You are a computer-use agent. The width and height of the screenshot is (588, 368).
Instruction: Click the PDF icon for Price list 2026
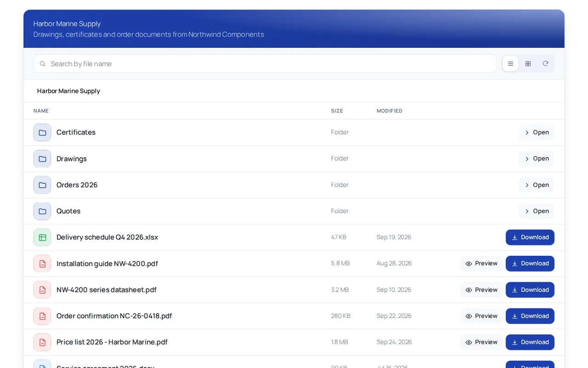tap(42, 342)
